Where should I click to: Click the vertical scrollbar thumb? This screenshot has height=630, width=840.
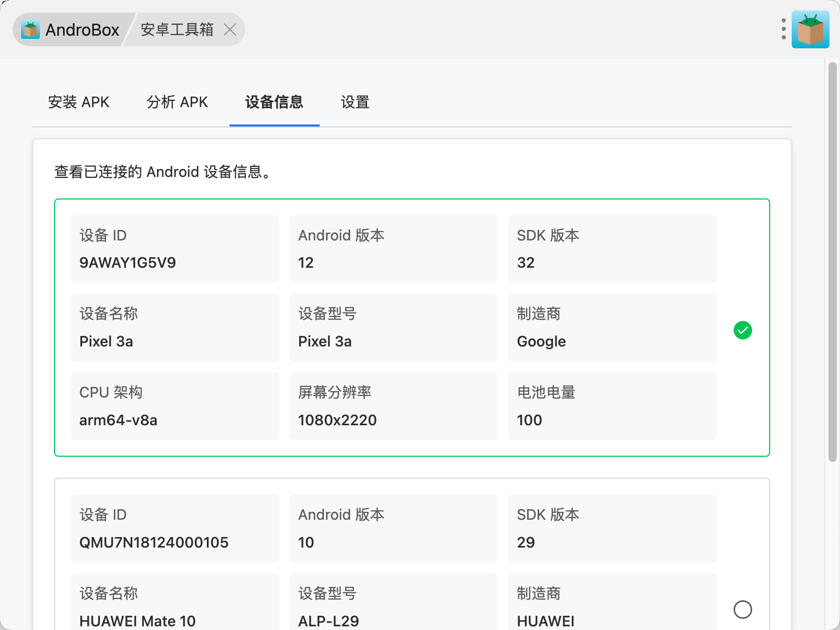[x=832, y=261]
